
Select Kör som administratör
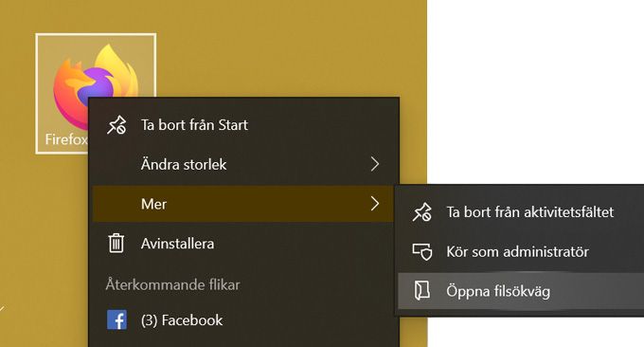click(521, 251)
